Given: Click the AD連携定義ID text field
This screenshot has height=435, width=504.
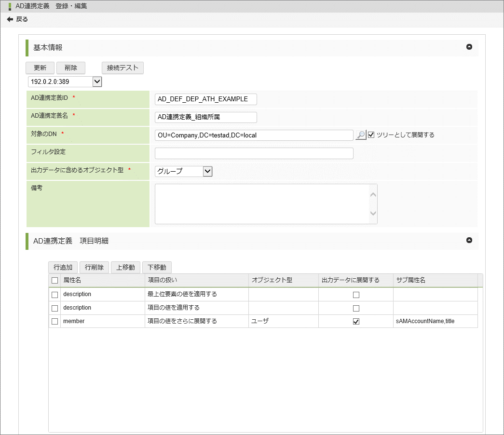Looking at the screenshot, I should point(205,99).
